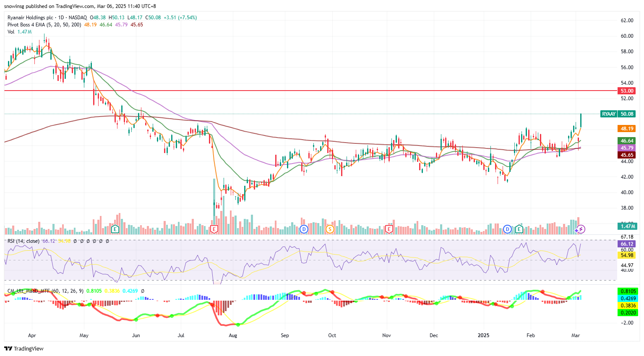Click the -2.00 MACD scale label
The width and height of the screenshot is (644, 356).
(628, 323)
